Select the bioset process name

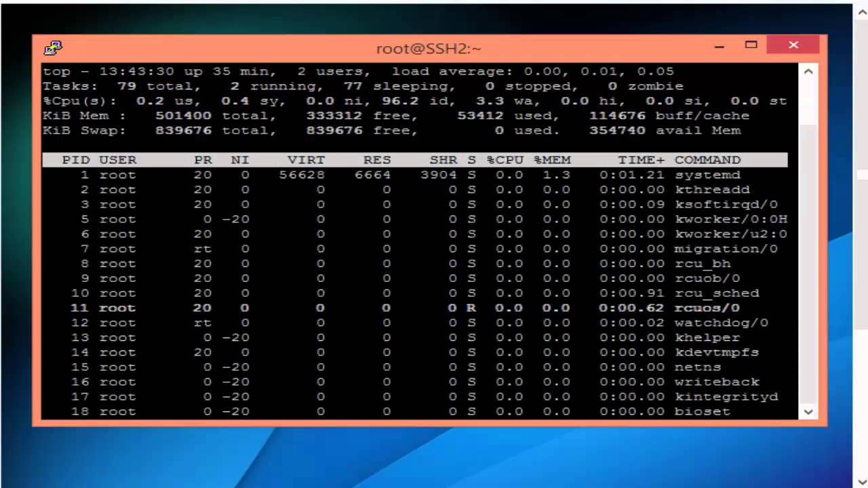[x=703, y=411]
